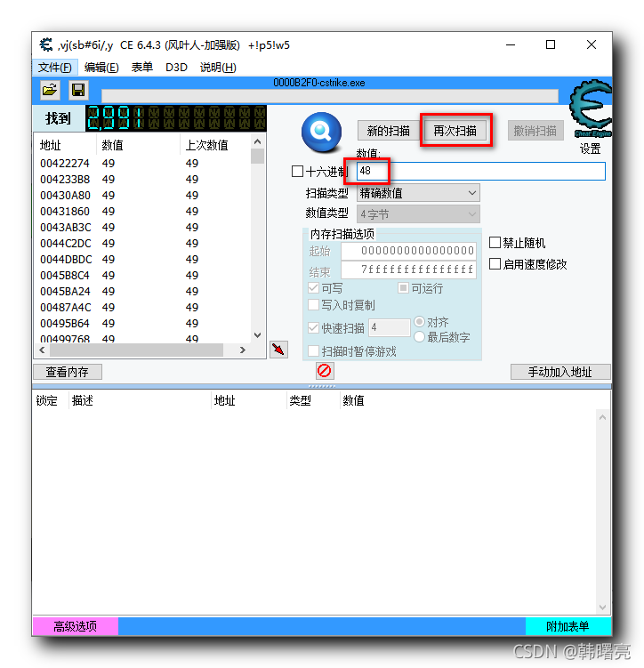Open the 文件(F) menu
Viewport: 644px width, 668px height.
[x=55, y=68]
